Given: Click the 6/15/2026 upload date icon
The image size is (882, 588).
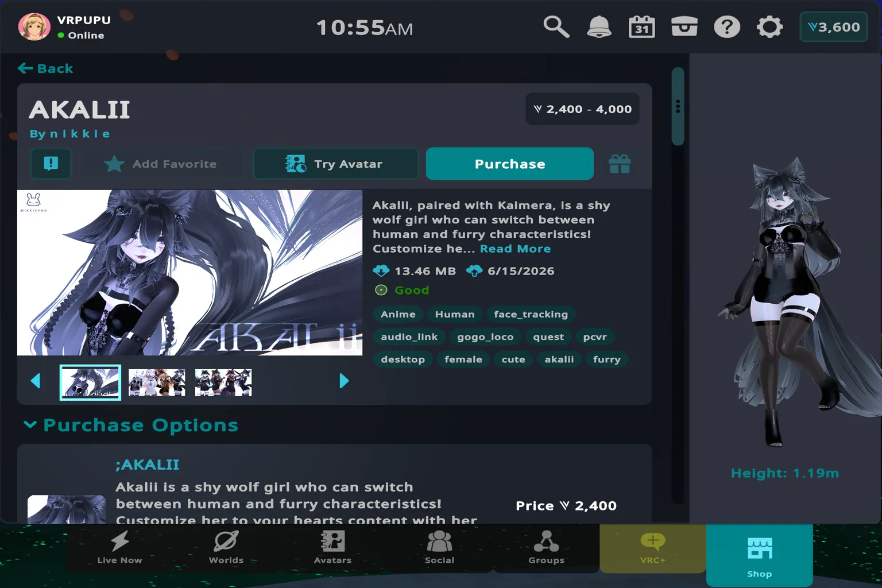Looking at the screenshot, I should coord(474,270).
